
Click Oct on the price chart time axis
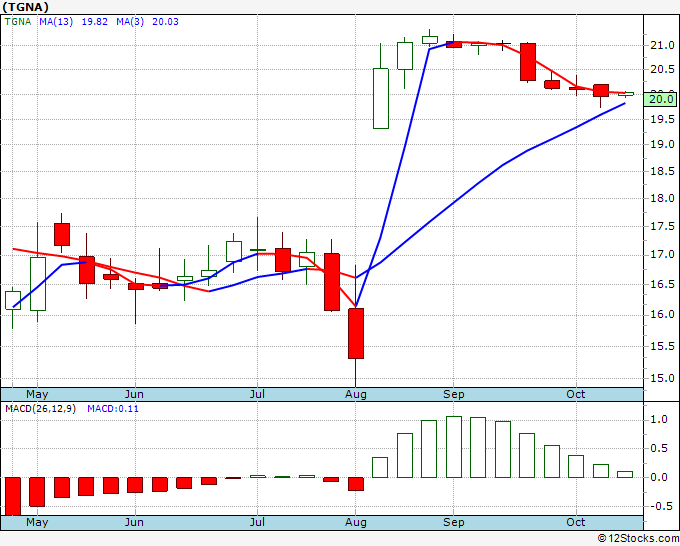pos(576,395)
